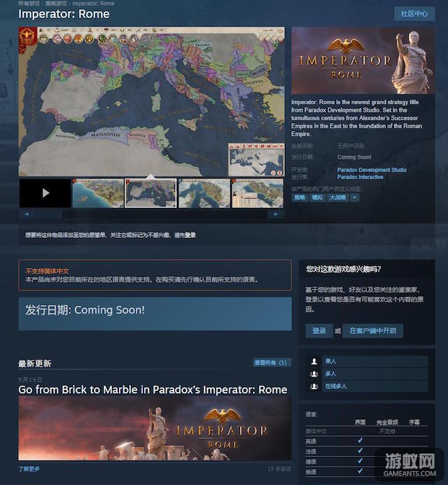The width and height of the screenshot is (448, 485).
Task: Click the 大战略 tag
Action: click(x=337, y=197)
